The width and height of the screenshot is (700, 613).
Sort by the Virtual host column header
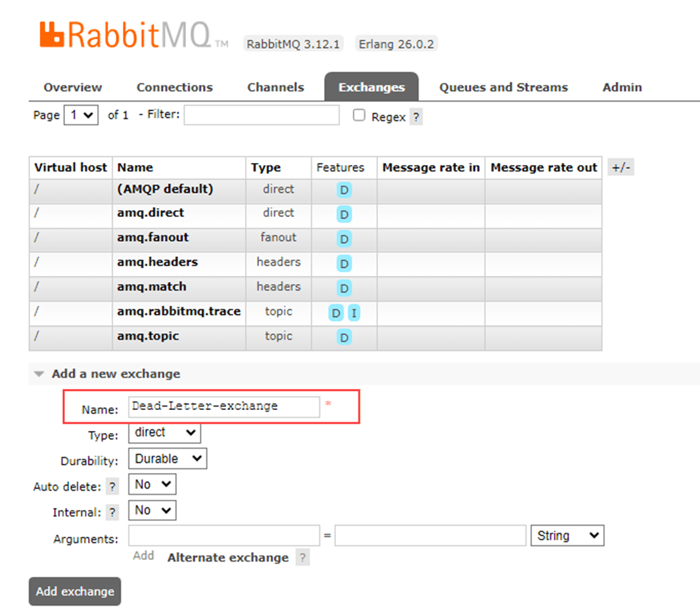coord(70,168)
